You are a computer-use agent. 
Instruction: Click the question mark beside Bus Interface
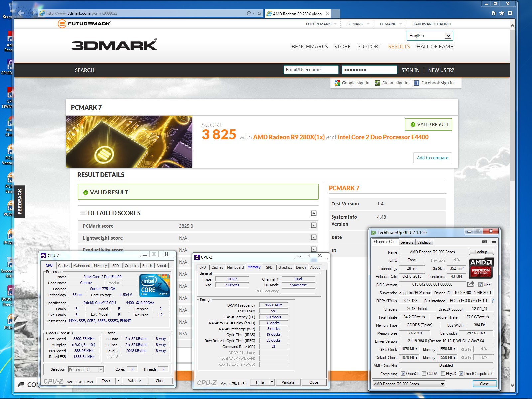click(x=493, y=301)
